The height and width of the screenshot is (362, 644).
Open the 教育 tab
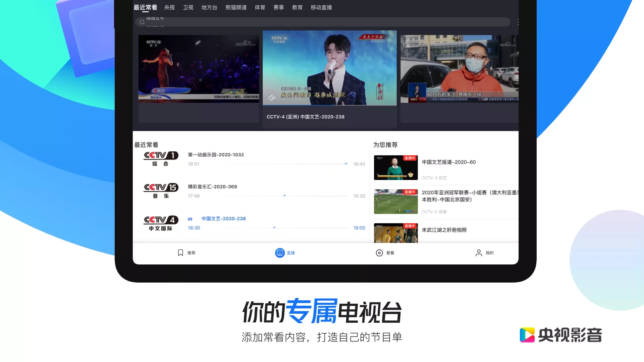[297, 7]
